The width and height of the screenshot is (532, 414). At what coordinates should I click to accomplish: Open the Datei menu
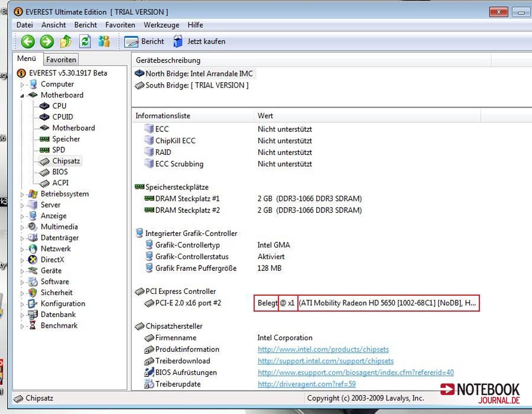click(x=25, y=25)
